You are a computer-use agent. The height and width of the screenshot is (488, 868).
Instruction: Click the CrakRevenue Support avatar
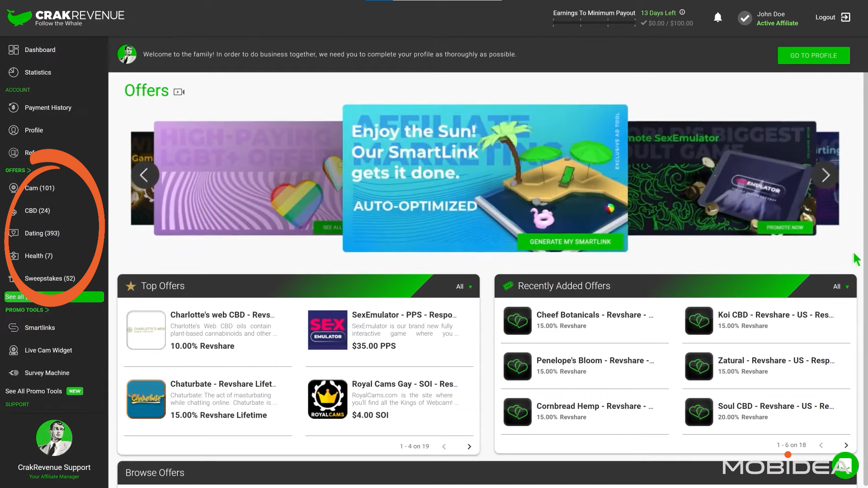pyautogui.click(x=54, y=438)
